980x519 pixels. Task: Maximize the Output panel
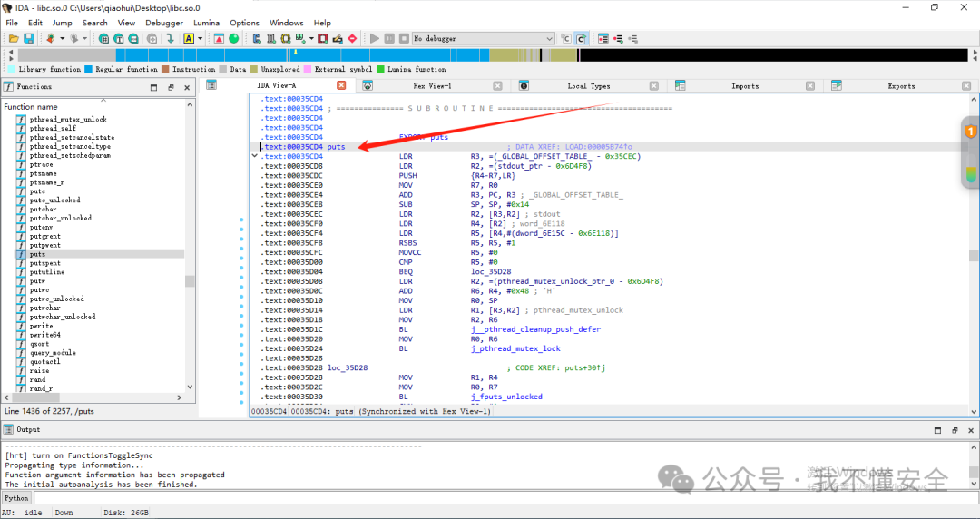point(938,430)
